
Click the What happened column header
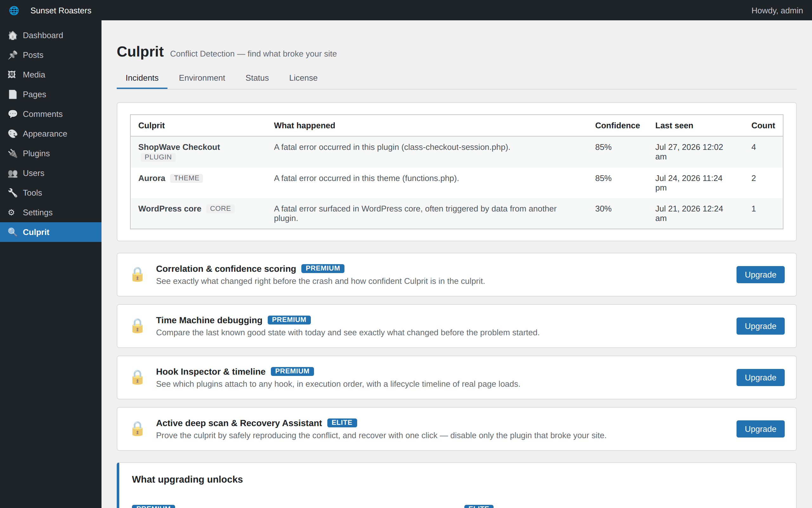pos(304,126)
